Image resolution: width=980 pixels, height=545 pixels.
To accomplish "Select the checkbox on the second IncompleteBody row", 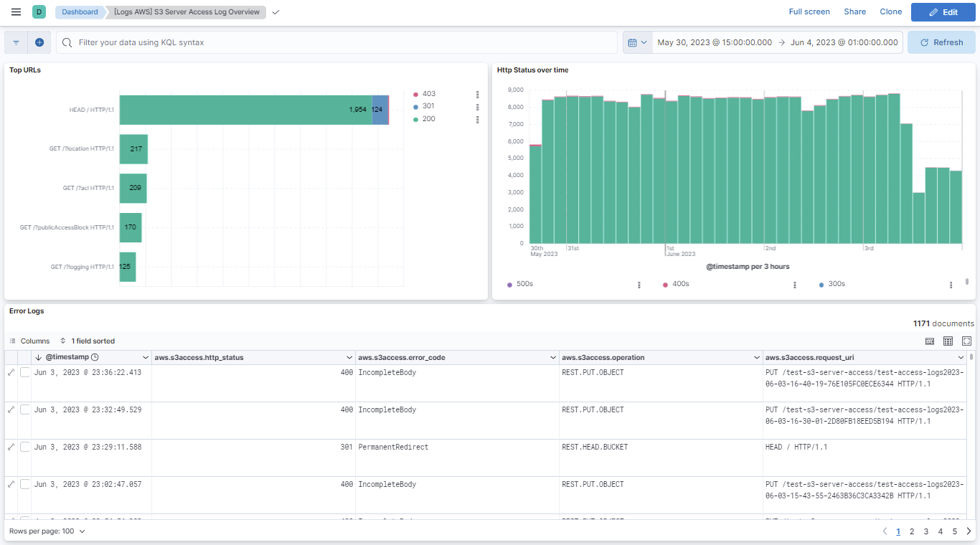I will pos(25,409).
